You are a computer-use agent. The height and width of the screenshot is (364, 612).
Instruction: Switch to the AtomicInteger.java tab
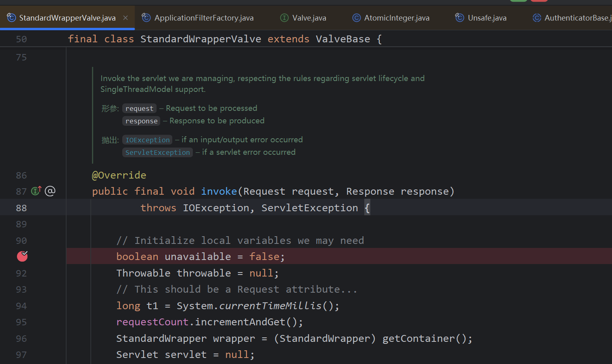[397, 18]
